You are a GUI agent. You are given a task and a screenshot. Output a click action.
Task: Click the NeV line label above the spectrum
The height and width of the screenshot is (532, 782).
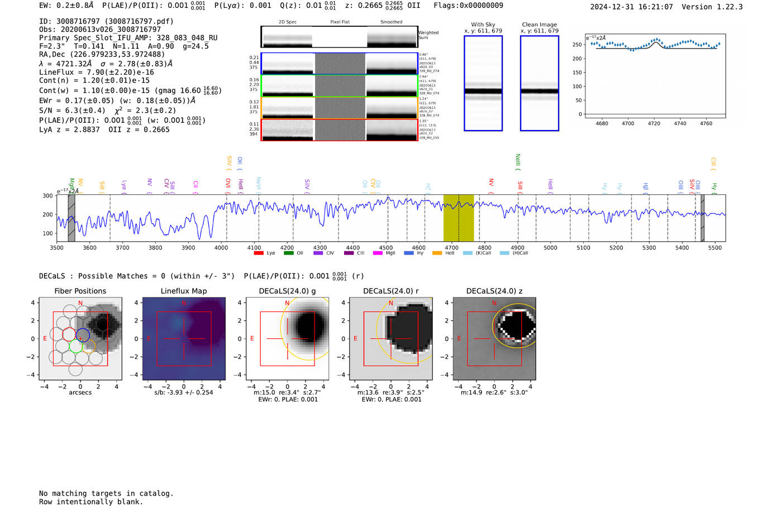259,185
